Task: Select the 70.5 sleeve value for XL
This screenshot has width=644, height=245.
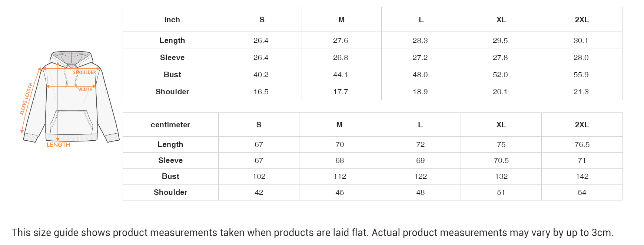Action: (501, 160)
